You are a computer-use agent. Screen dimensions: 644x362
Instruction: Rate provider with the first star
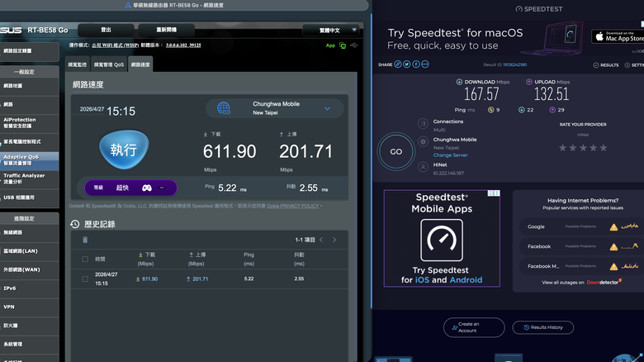point(562,148)
